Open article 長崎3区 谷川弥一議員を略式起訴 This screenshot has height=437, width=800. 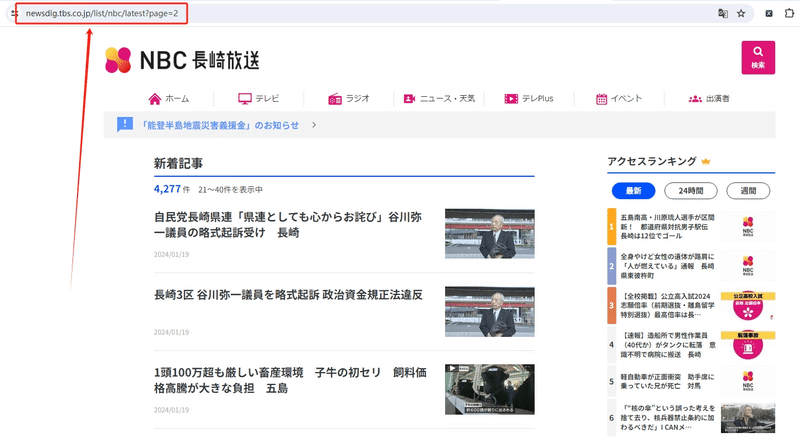click(288, 295)
